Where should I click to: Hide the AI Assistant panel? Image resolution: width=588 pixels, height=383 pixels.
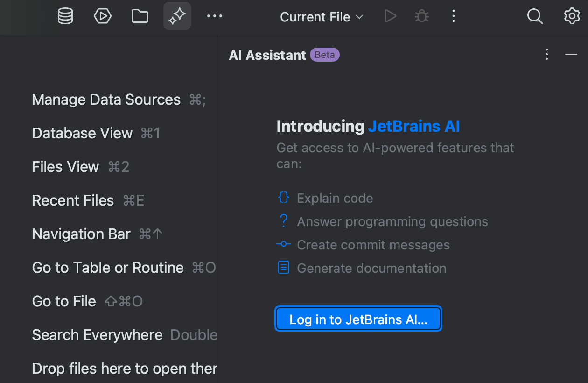(x=571, y=55)
